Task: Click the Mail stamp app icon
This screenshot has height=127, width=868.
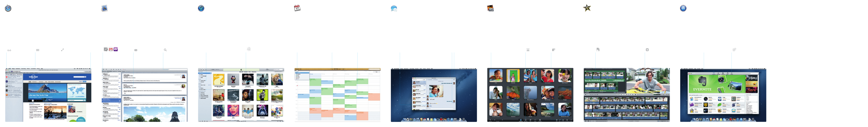Action: tap(104, 8)
